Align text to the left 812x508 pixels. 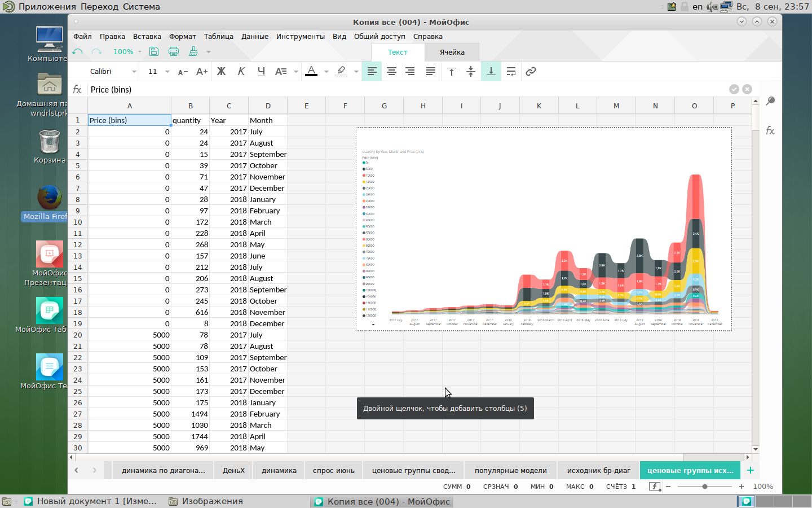pyautogui.click(x=372, y=72)
